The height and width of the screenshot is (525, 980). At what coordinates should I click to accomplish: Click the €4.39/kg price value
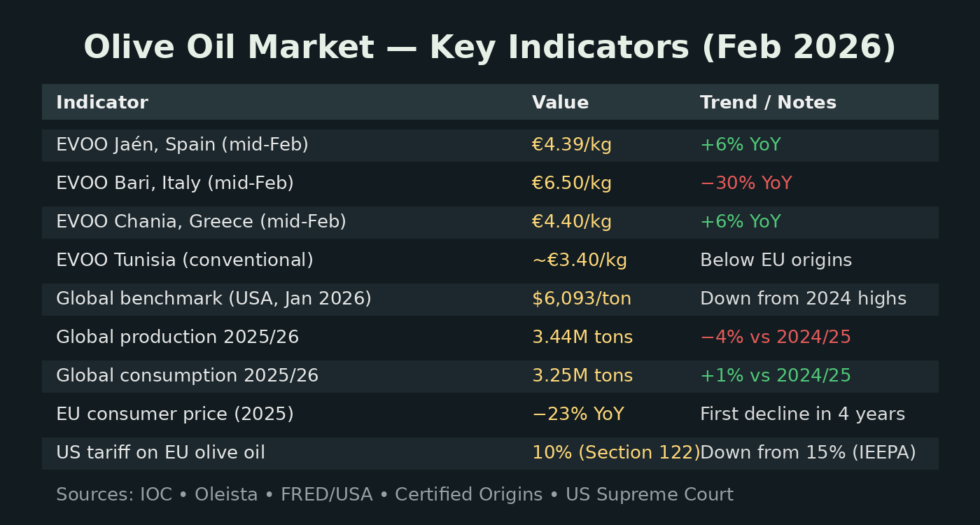click(x=571, y=145)
